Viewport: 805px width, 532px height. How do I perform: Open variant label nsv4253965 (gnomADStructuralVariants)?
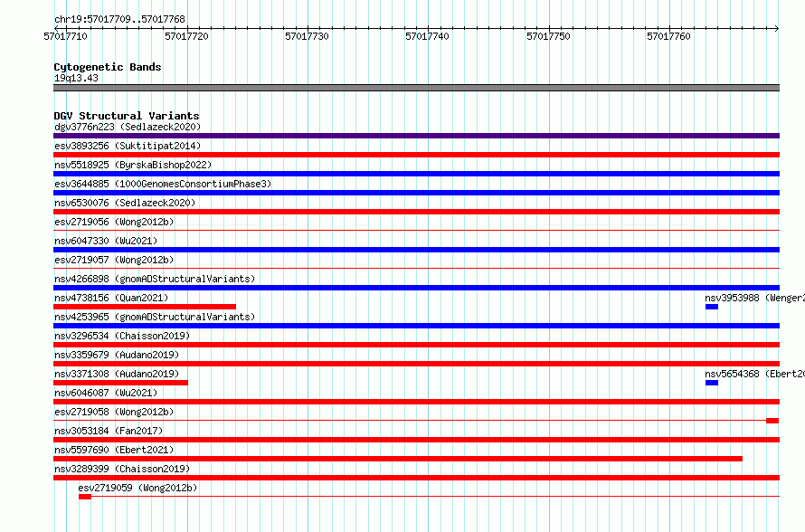tap(155, 317)
